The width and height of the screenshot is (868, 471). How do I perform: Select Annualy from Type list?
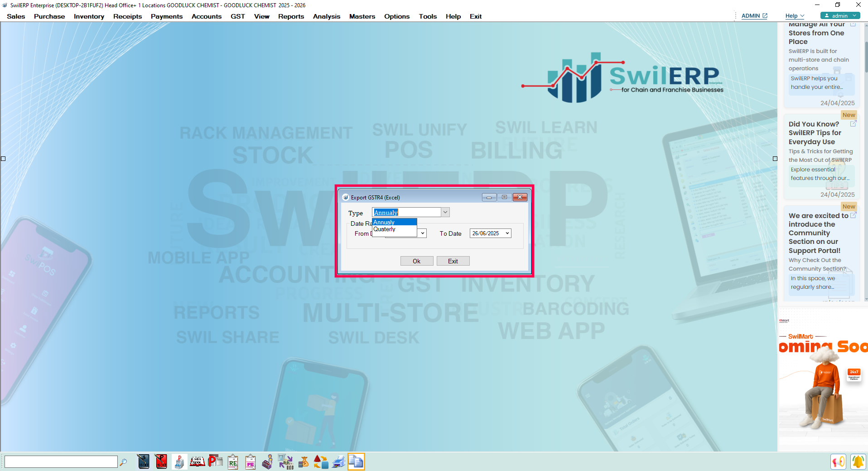pyautogui.click(x=394, y=222)
